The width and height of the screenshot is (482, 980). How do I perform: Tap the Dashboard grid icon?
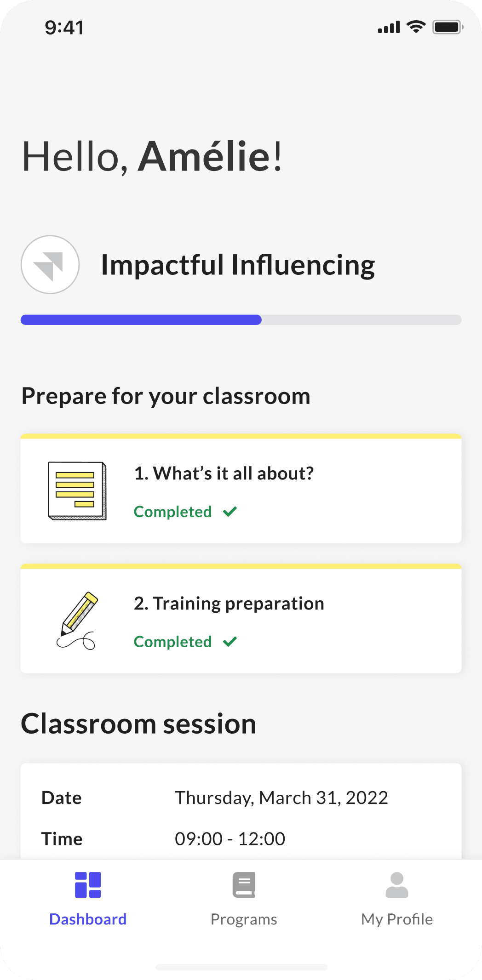pos(88,885)
